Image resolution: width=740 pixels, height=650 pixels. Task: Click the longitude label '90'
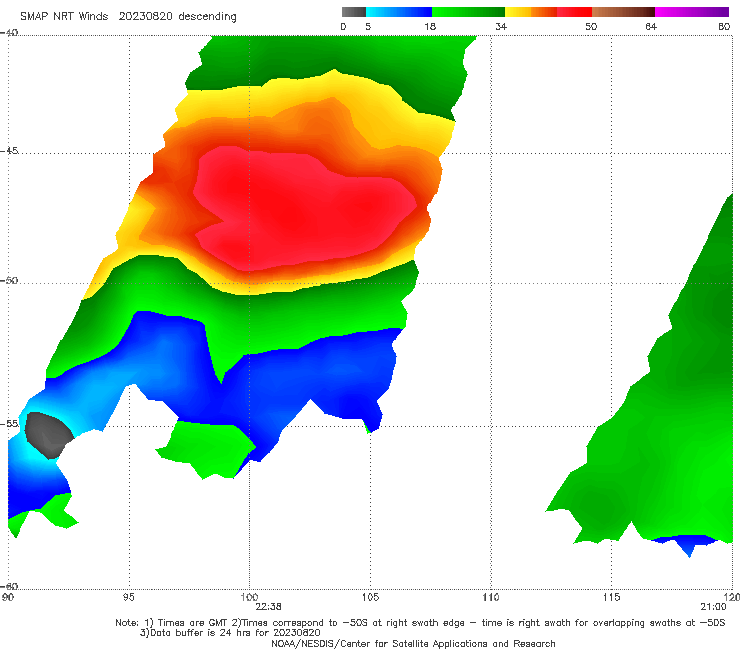tap(7, 597)
